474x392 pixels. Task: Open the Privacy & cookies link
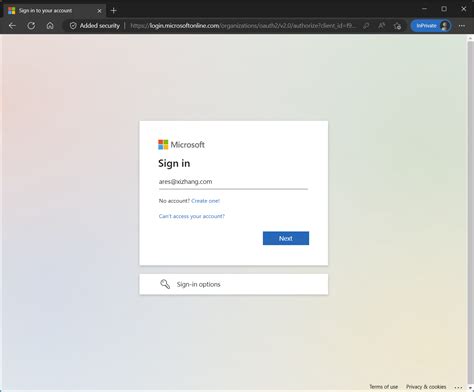click(x=426, y=387)
